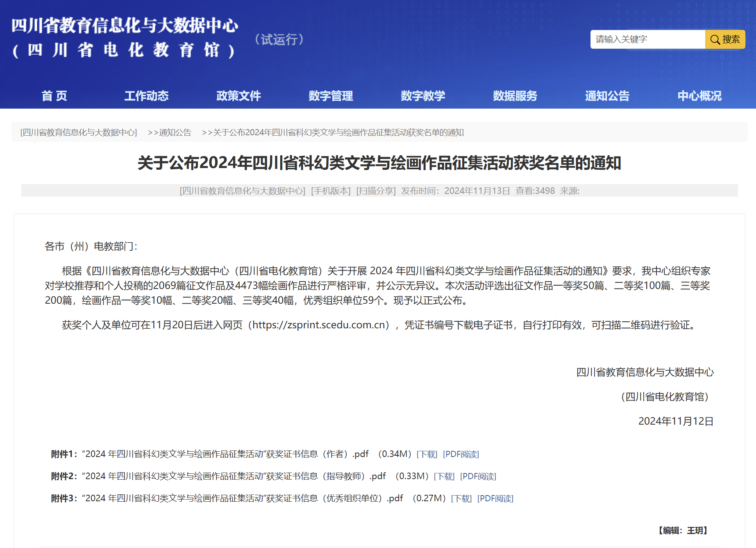Image resolution: width=756 pixels, height=548 pixels.
Task: Open PDF阅读 for attachment 2
Action: point(478,476)
